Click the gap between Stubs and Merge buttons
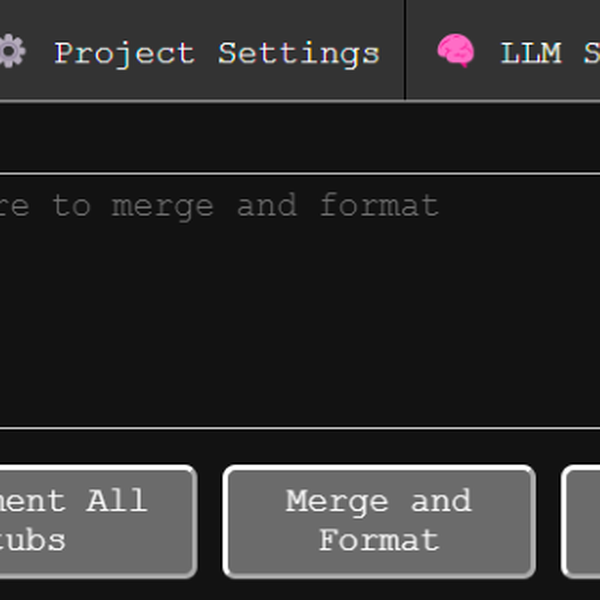Viewport: 600px width, 600px height. point(210,521)
